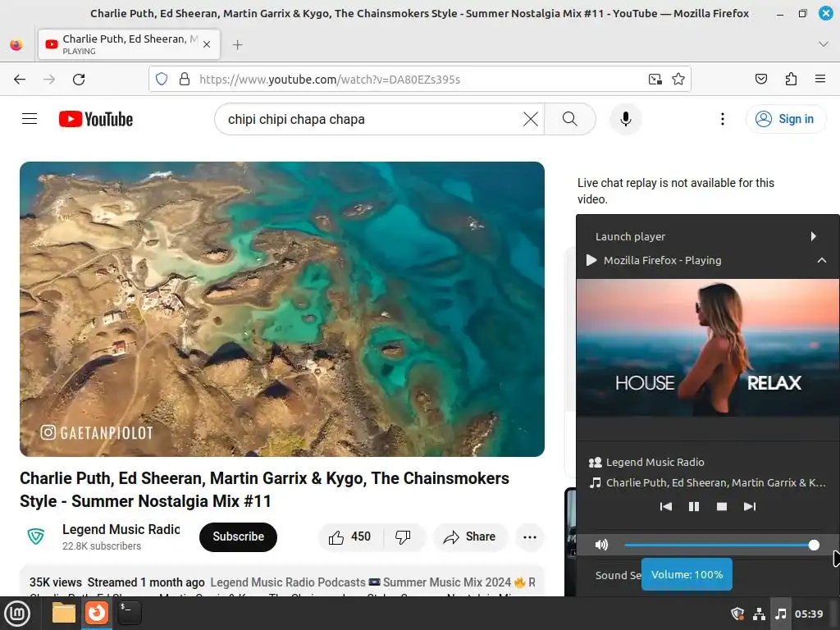The width and height of the screenshot is (840, 630).
Task: Clear the YouTube search query
Action: coord(531,119)
